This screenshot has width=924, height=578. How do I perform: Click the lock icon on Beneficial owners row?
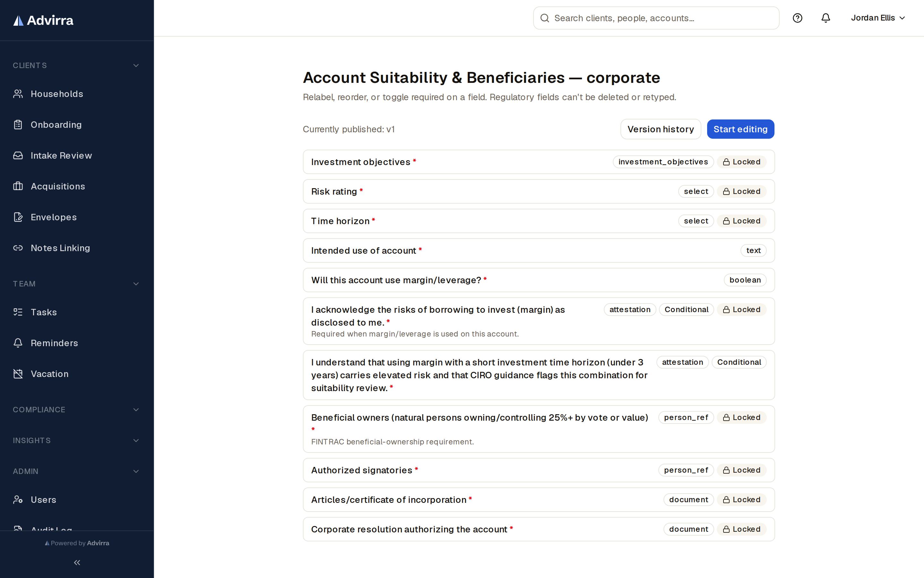click(726, 418)
